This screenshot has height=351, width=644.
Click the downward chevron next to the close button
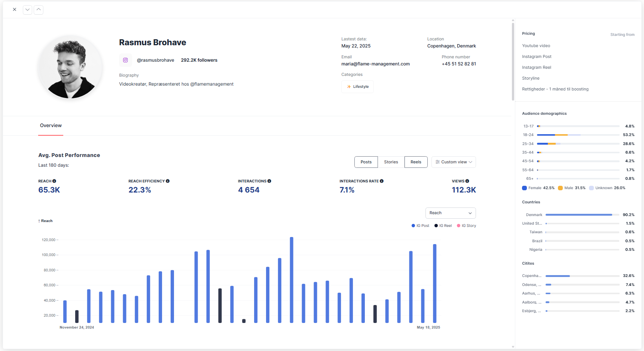[x=27, y=9]
